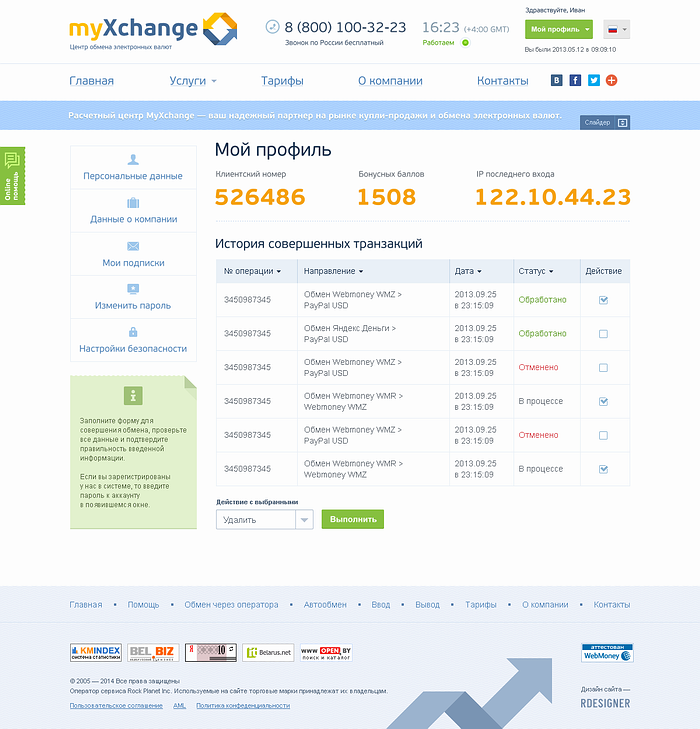Open footer link Вывод
The height and width of the screenshot is (729, 700).
[x=428, y=605]
